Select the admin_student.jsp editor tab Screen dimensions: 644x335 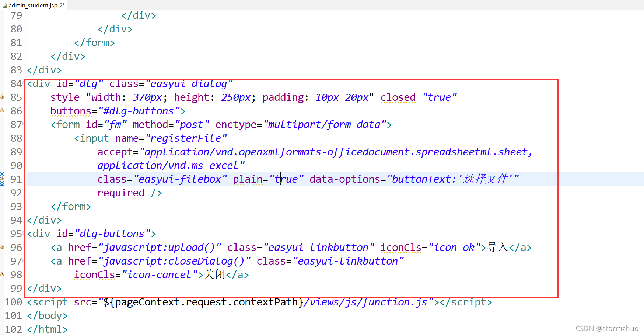(33, 5)
